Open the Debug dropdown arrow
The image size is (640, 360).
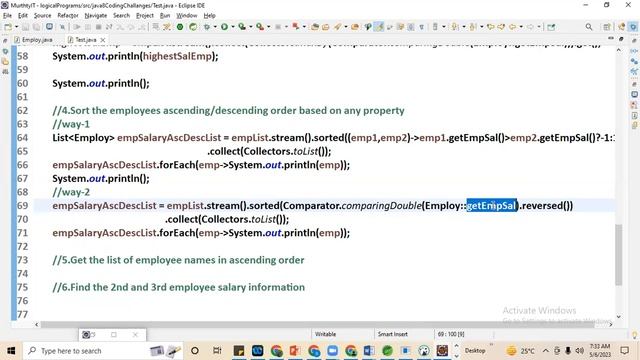(x=215, y=27)
